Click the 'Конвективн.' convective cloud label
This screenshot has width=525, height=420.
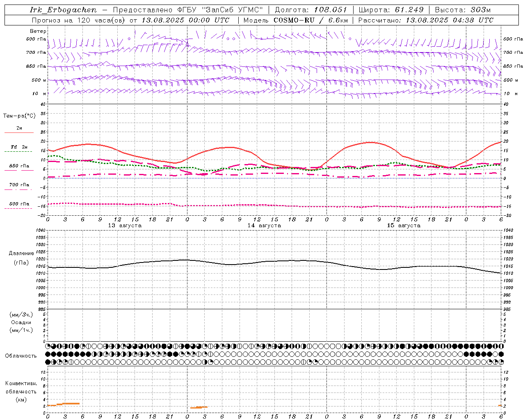[21, 383]
